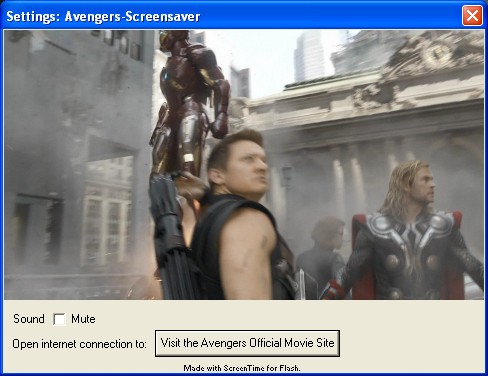Enable the Mute sound checkbox
Screen dimensions: 488x376
click(59, 319)
